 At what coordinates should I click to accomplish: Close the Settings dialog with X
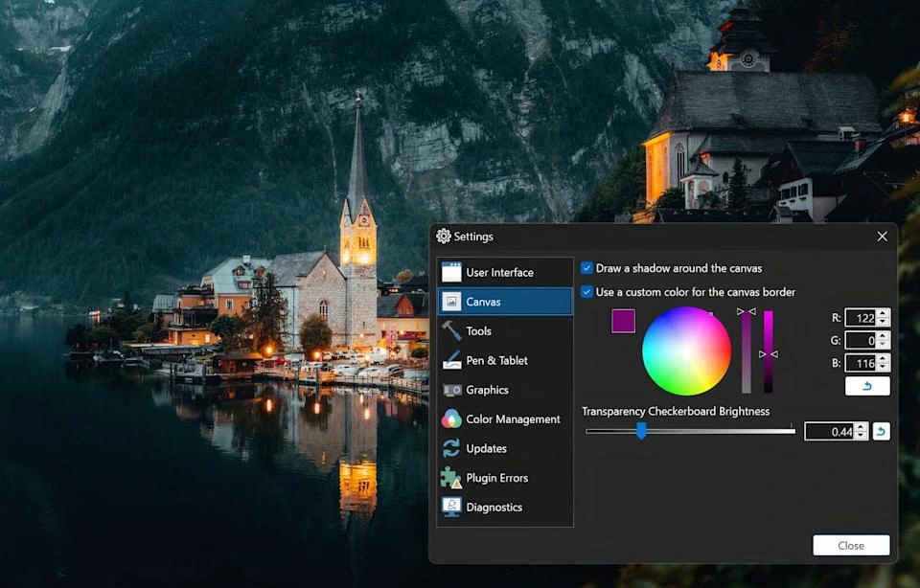pyautogui.click(x=882, y=237)
